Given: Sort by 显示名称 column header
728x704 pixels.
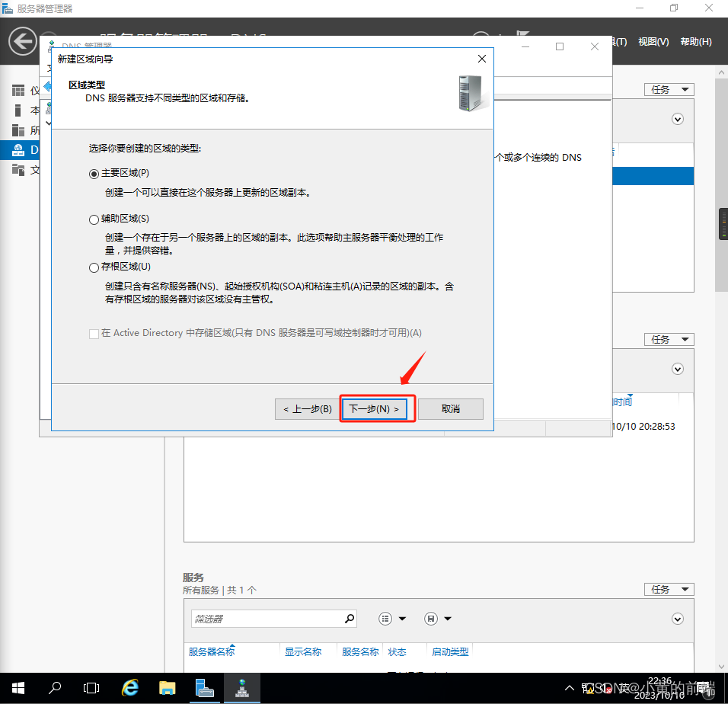Looking at the screenshot, I should point(303,652).
